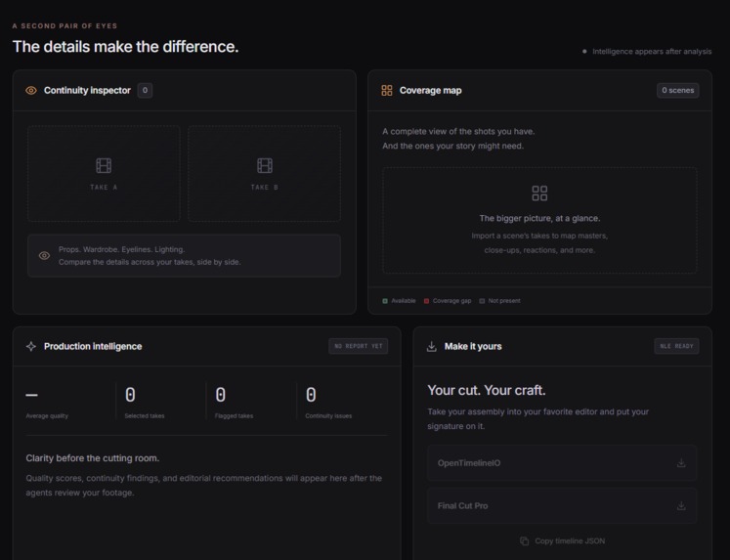Select the Take B placeholder
The height and width of the screenshot is (560, 730).
265,173
